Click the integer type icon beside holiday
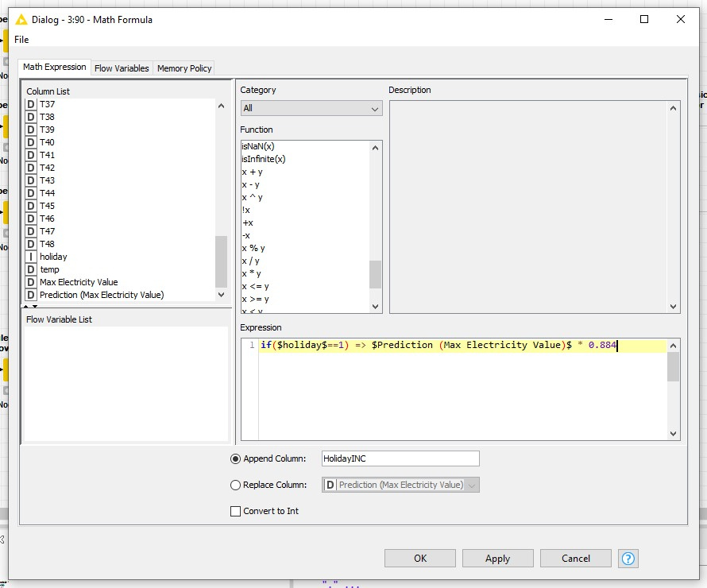Screen dimensions: 707x588 [31, 257]
